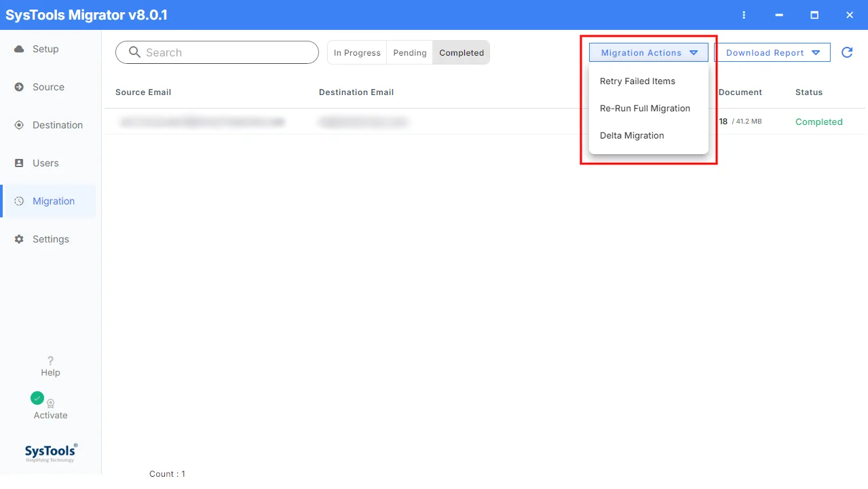Switch to the Pending tab
This screenshot has width=868, height=489.
point(410,52)
